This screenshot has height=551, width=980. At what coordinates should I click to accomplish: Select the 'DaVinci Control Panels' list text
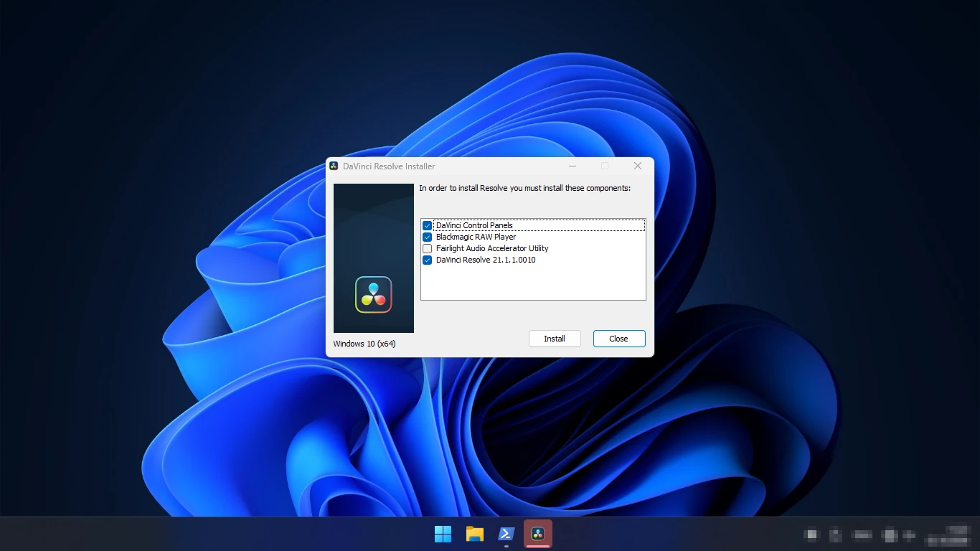pyautogui.click(x=474, y=225)
